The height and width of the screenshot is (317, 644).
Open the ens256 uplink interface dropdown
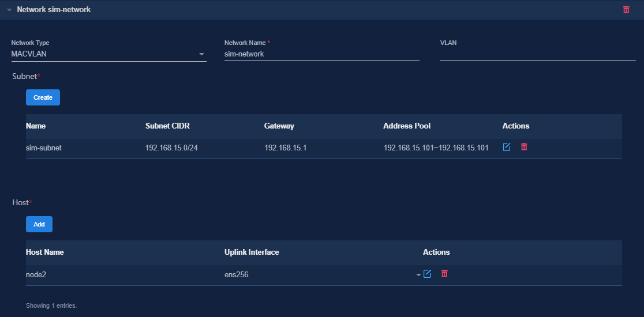click(418, 275)
